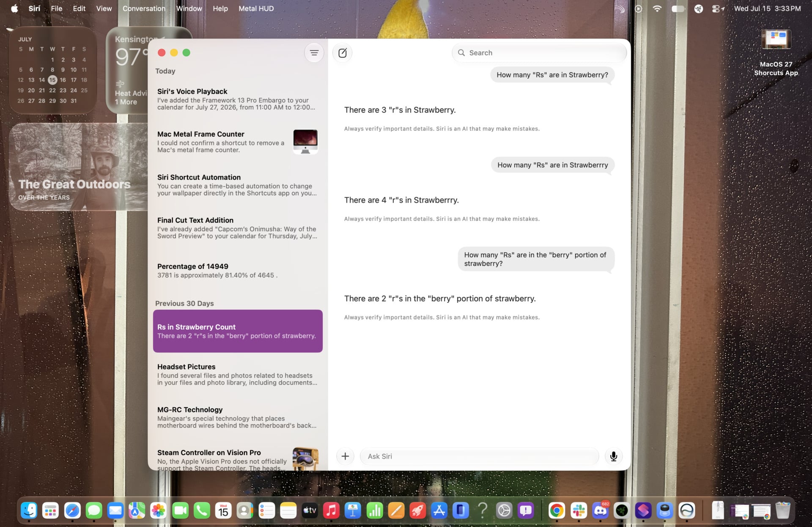Open Reminders from the Dock
Screen dimensions: 812x527
266,511
